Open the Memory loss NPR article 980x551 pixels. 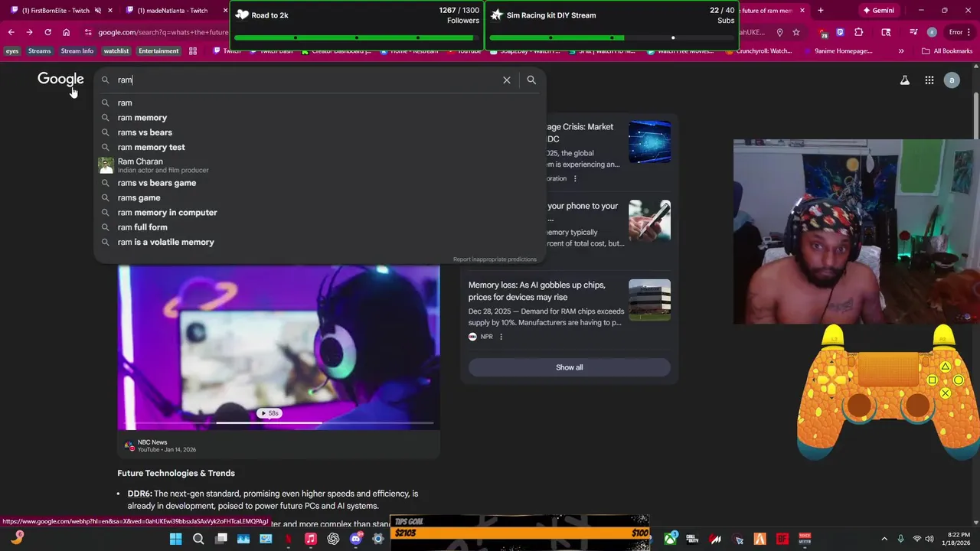pyautogui.click(x=537, y=291)
